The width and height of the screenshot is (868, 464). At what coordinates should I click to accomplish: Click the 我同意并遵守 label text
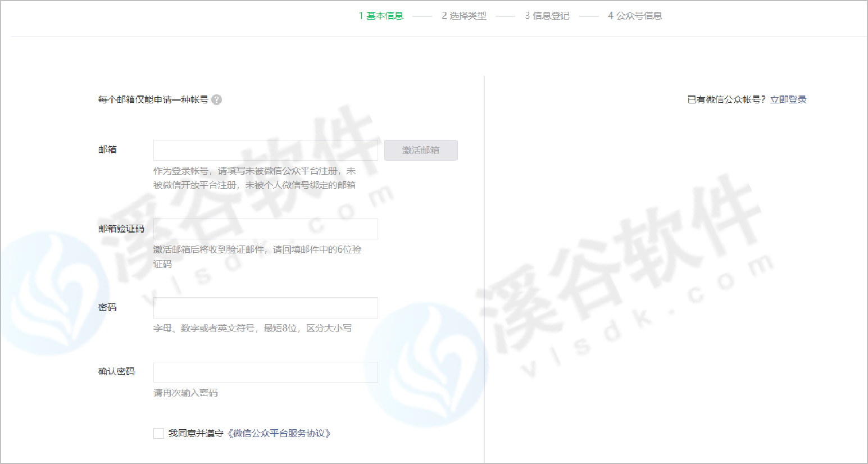(196, 433)
